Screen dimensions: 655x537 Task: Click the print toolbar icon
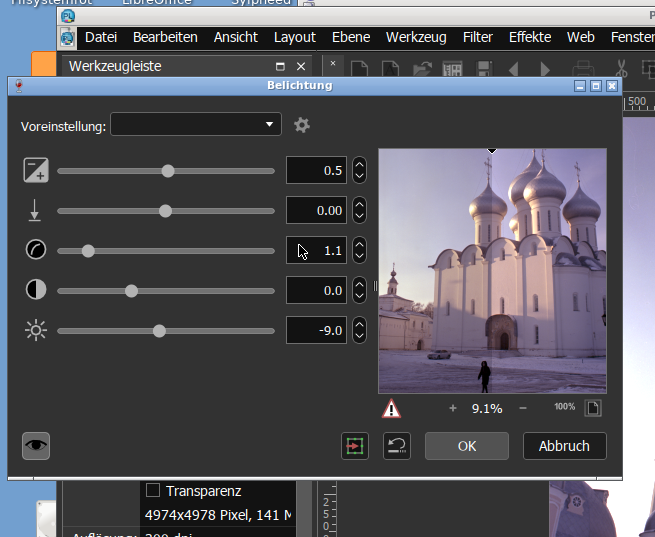(583, 68)
